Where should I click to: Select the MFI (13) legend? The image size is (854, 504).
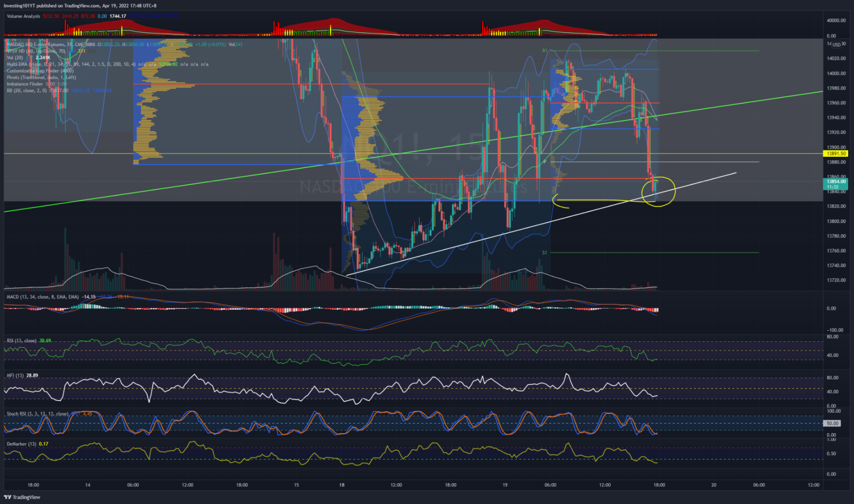tap(15, 375)
